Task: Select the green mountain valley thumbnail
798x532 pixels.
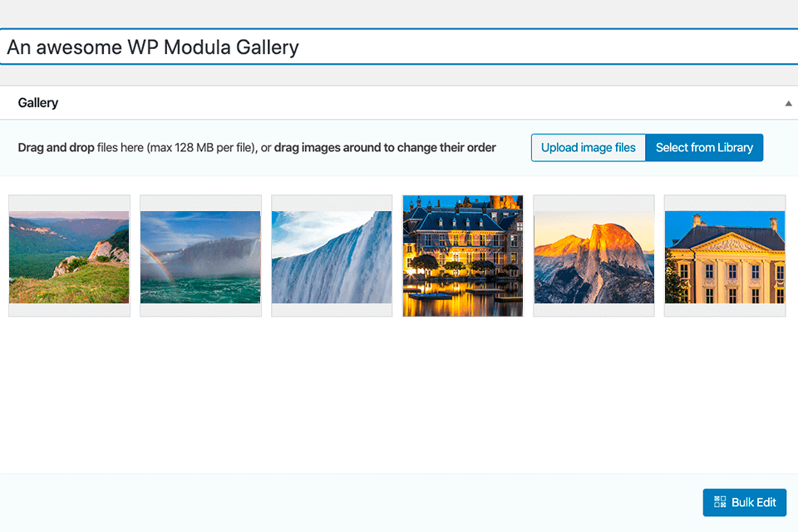Action: click(69, 255)
